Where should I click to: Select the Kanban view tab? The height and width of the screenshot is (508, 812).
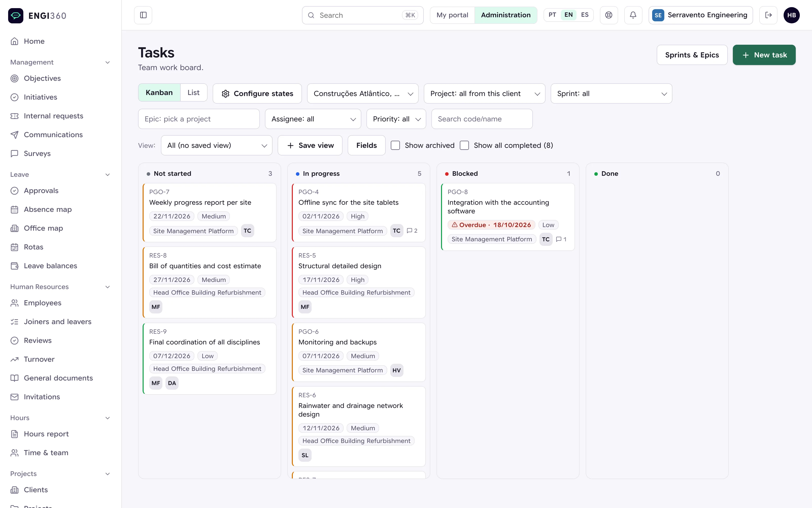click(159, 93)
